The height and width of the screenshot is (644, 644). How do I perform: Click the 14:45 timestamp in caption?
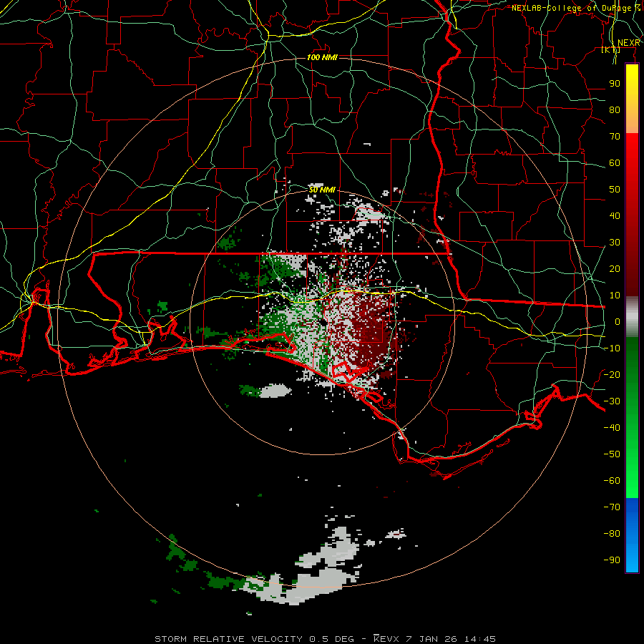(x=480, y=639)
